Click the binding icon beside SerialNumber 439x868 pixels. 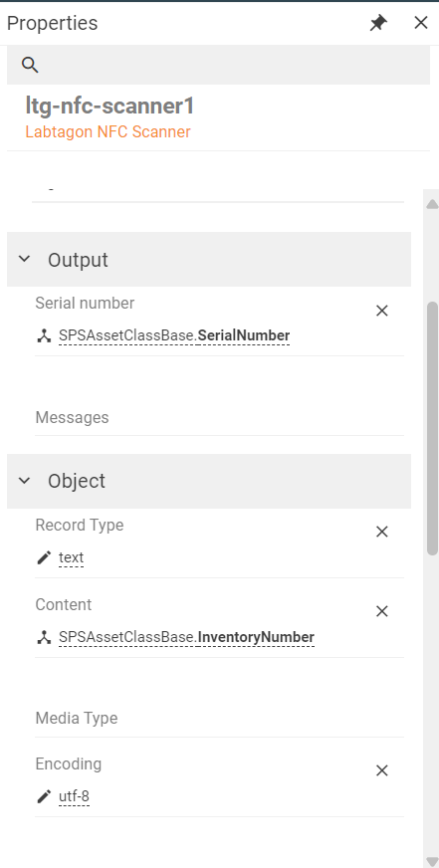point(44,336)
